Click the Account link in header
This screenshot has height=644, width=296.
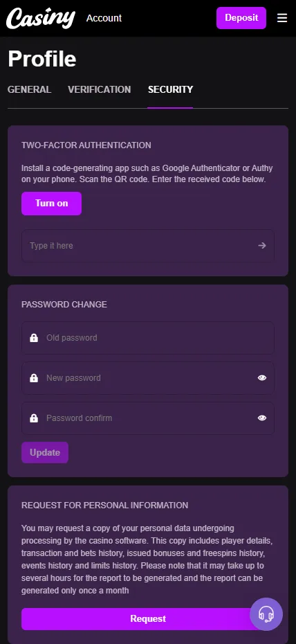click(x=104, y=18)
